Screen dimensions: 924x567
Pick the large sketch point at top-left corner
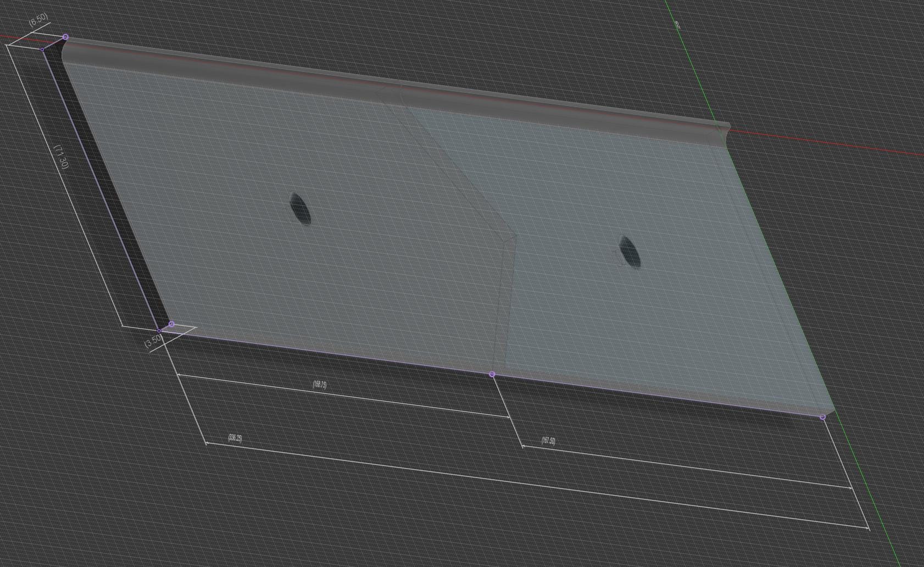coord(65,37)
